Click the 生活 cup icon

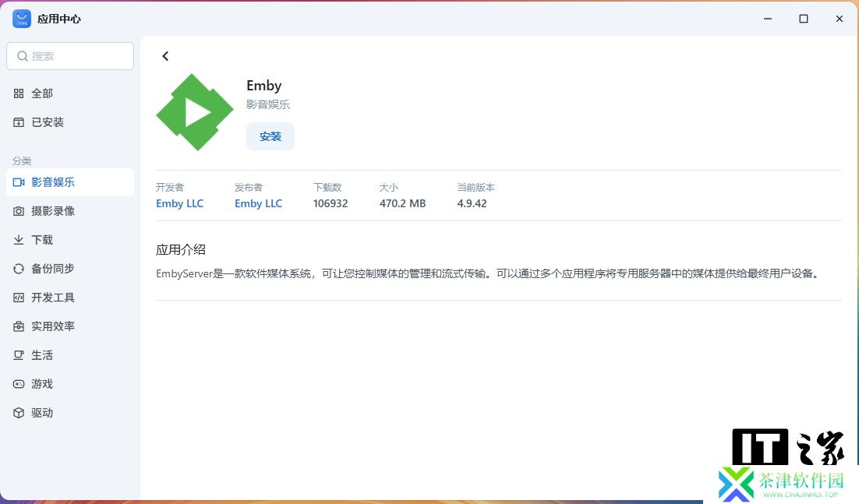click(x=19, y=355)
